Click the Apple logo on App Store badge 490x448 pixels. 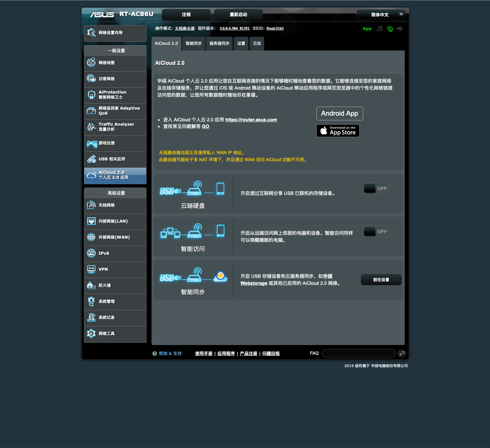(x=323, y=130)
